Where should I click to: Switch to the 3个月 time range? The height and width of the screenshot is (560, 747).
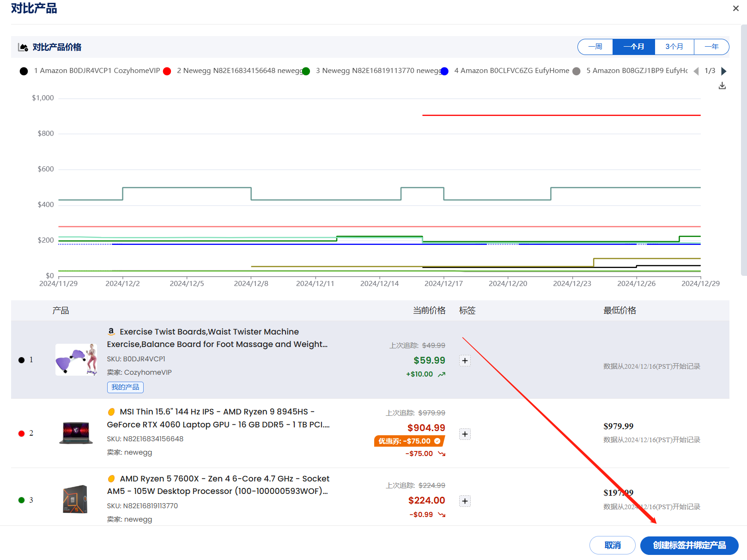(x=674, y=47)
